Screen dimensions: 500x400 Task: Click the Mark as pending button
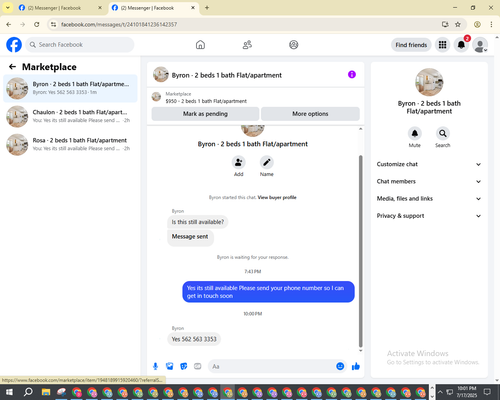click(205, 114)
